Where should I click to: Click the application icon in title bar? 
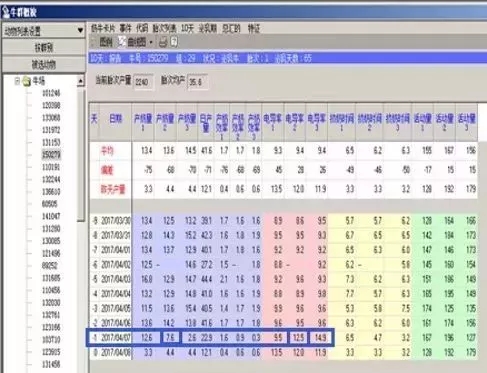tap(6, 12)
